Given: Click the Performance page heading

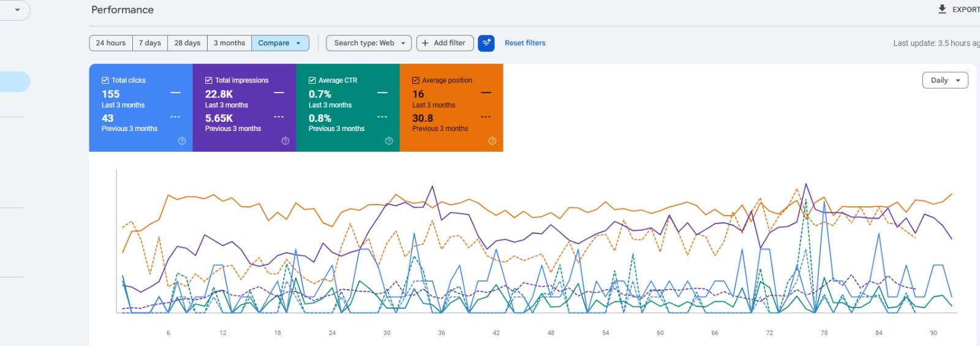Looking at the screenshot, I should coord(123,10).
